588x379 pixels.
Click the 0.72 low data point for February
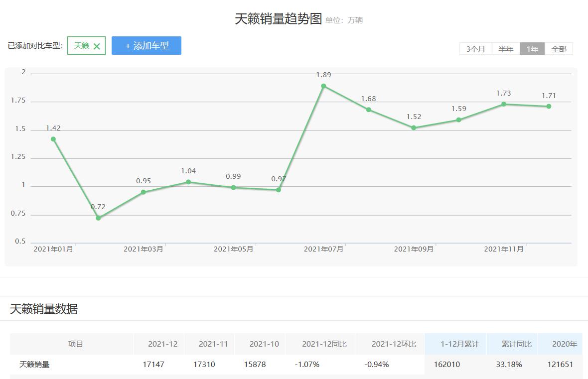(x=98, y=218)
